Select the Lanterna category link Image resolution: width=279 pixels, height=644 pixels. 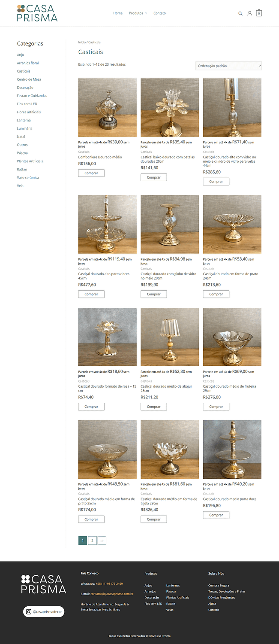coord(24,120)
